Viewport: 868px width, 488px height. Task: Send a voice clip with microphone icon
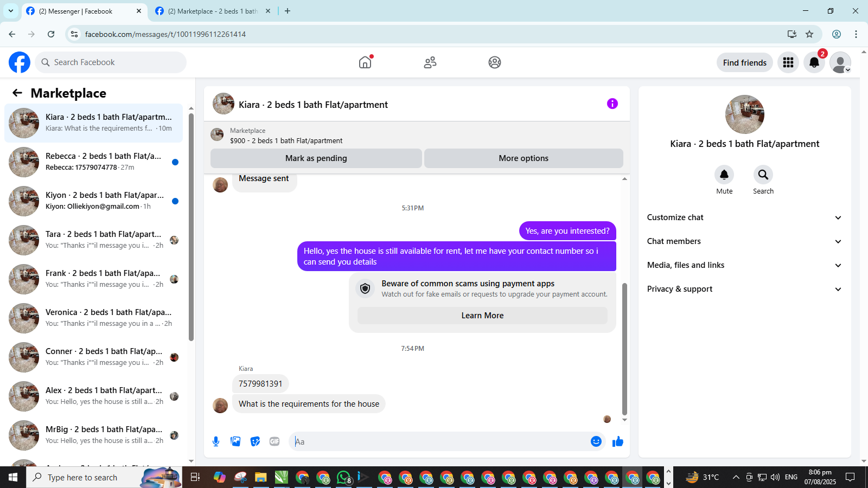pos(216,441)
